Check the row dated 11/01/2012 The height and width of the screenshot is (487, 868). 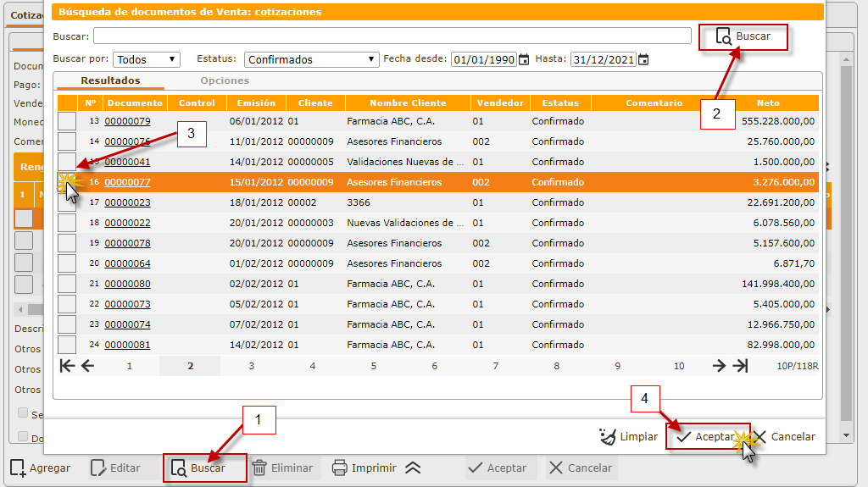[x=67, y=141]
